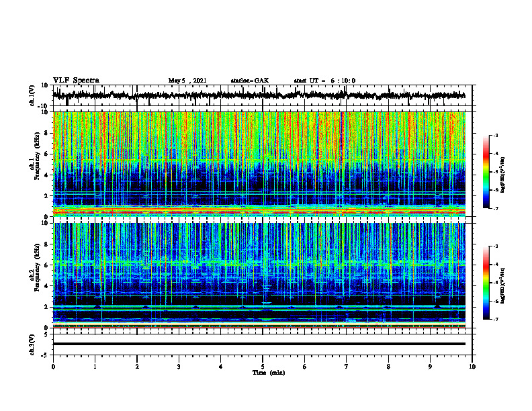Click the 'ch.1(V)' waveform axis label

click(32, 95)
